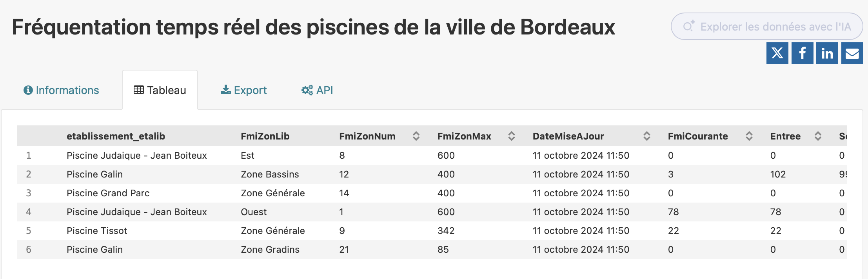Screen dimensions: 868x279
Task: Click the FmiZonLib column header
Action: coord(265,136)
